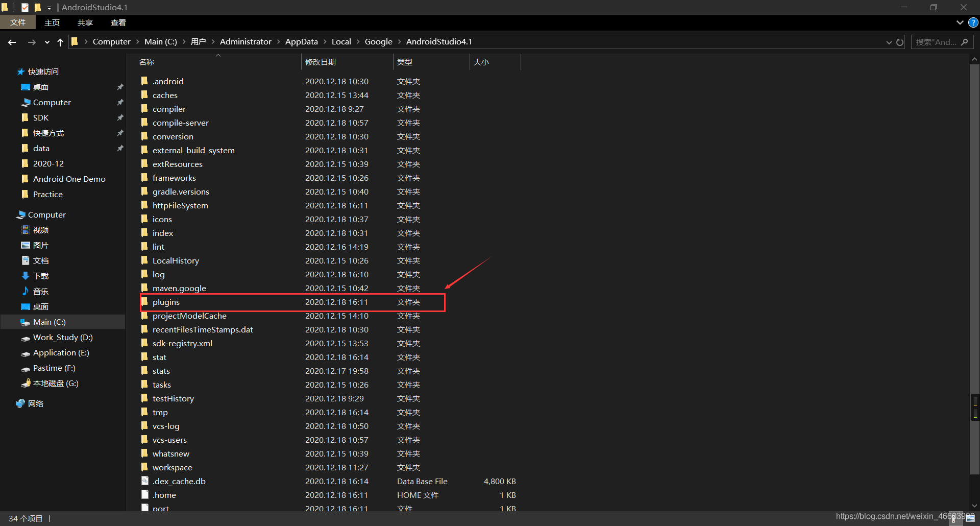Select the compile-server folder icon
The width and height of the screenshot is (980, 526).
coord(144,122)
